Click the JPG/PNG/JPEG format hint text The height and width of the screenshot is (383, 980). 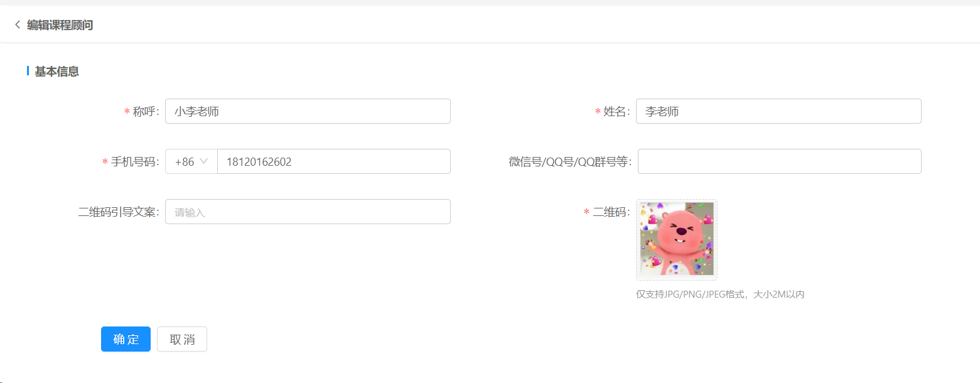pos(720,294)
